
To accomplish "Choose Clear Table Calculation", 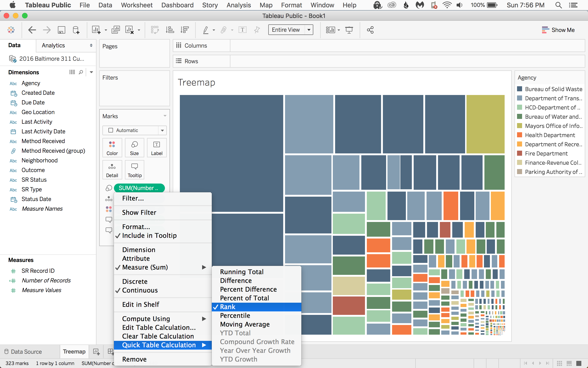I will pos(163,336).
